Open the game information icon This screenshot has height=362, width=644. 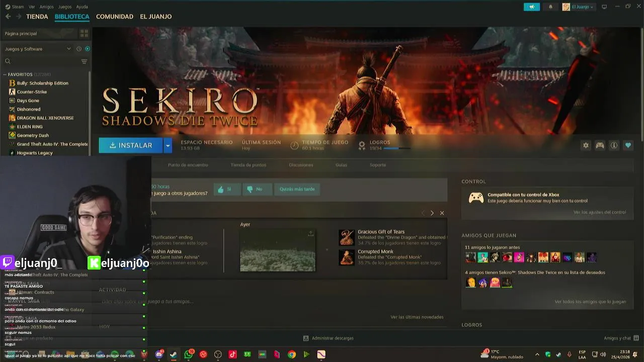pyautogui.click(x=614, y=145)
